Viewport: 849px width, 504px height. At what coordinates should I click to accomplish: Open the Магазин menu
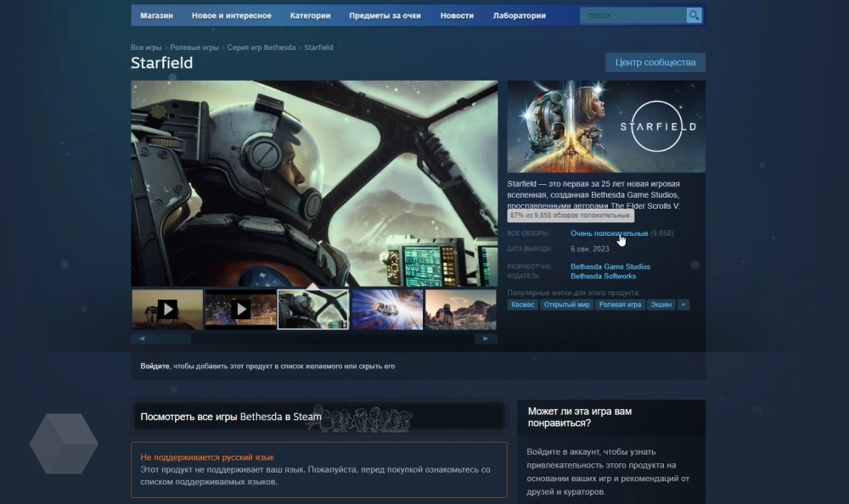pos(156,15)
